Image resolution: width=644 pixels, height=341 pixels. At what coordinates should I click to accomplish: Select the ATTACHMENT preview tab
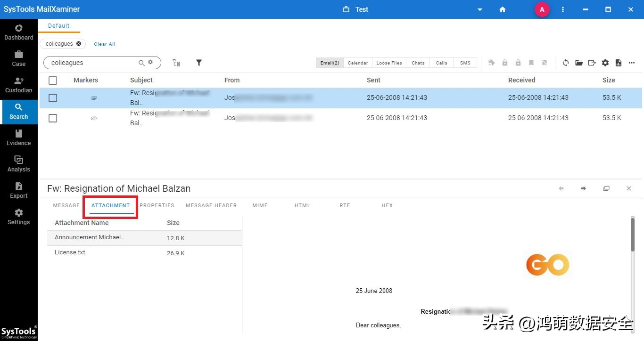[x=111, y=205]
